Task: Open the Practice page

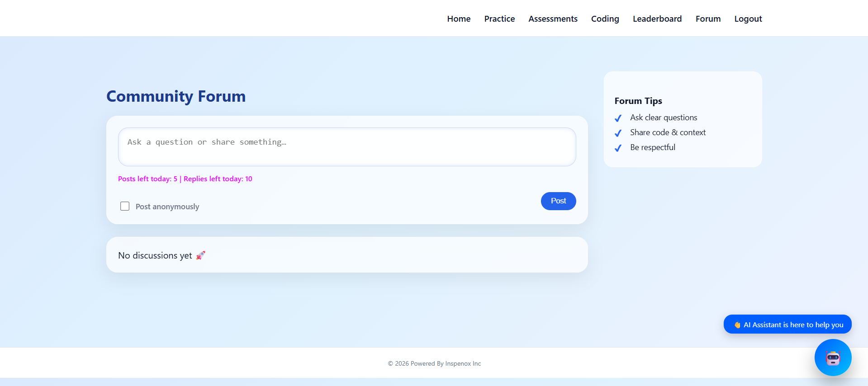Action: tap(499, 19)
